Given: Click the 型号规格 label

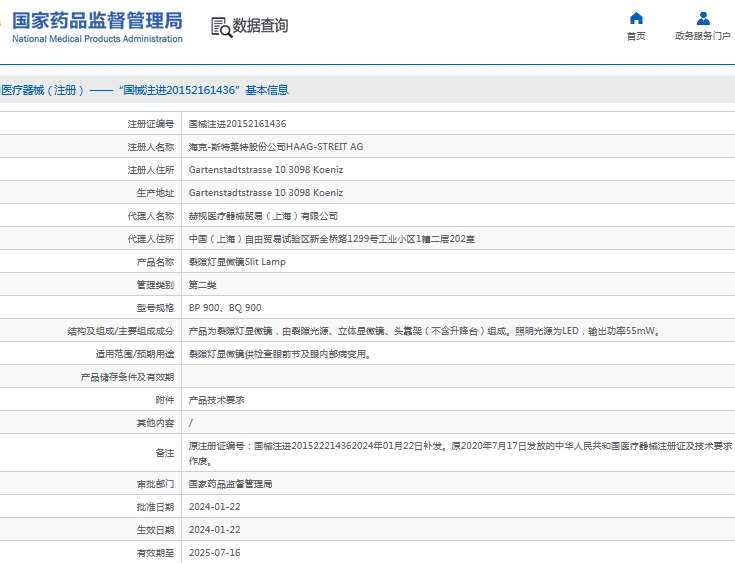Looking at the screenshot, I should [x=155, y=308].
